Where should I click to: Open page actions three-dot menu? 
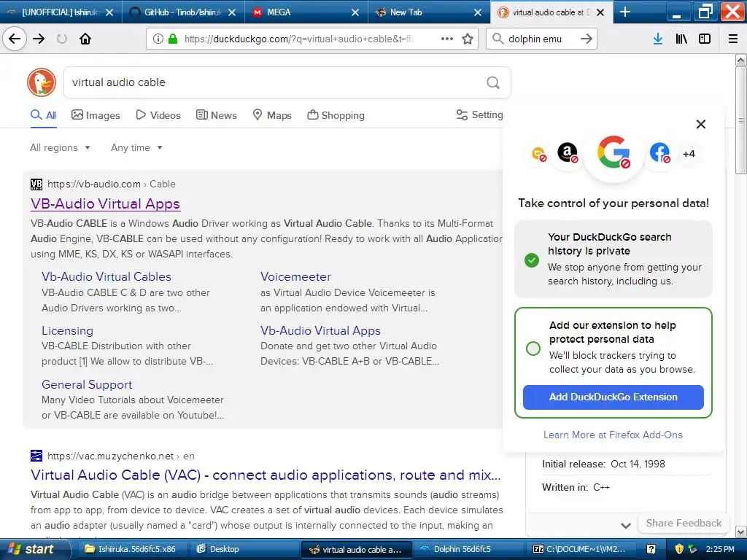click(447, 39)
